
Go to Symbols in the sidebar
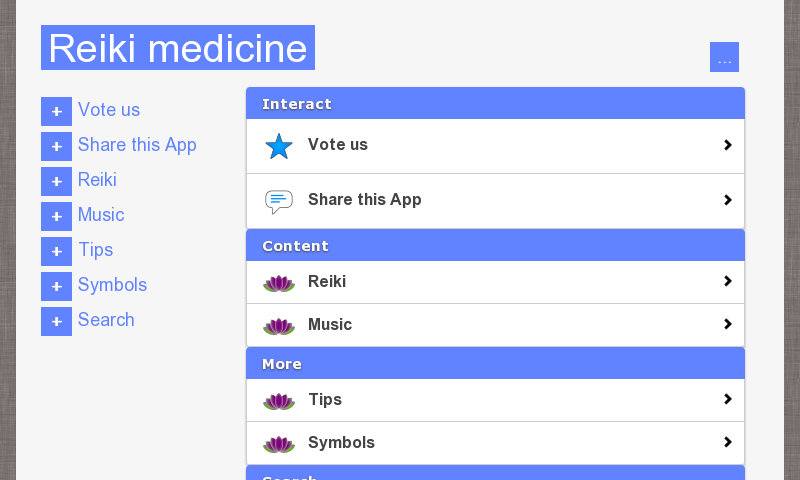click(x=112, y=285)
